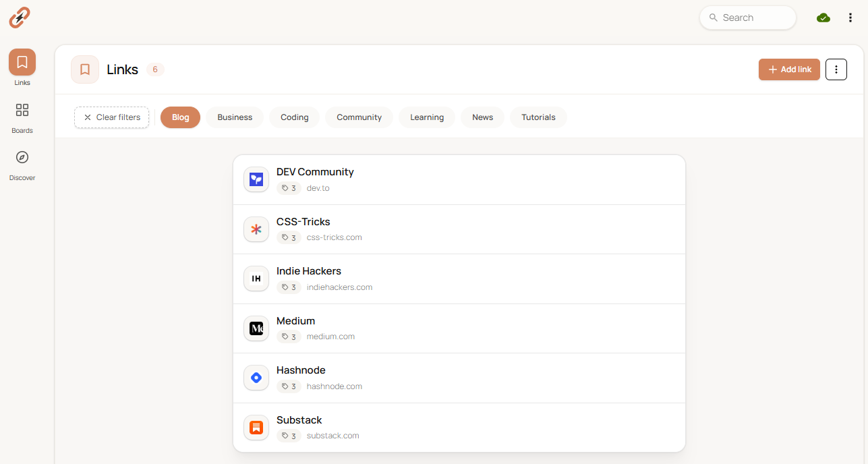868x464 pixels.
Task: Click the green cloud sync icon
Action: point(823,18)
